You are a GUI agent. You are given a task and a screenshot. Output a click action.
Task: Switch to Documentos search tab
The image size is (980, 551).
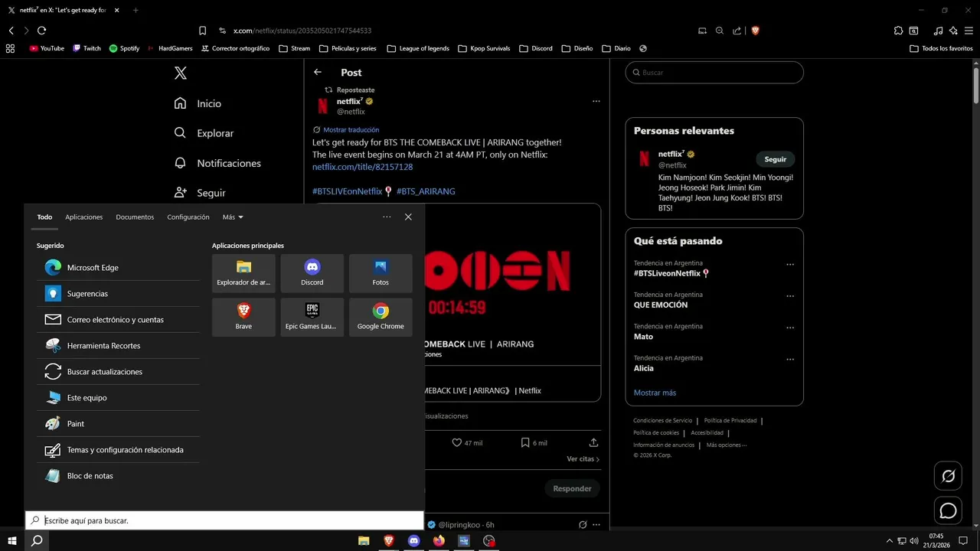135,217
